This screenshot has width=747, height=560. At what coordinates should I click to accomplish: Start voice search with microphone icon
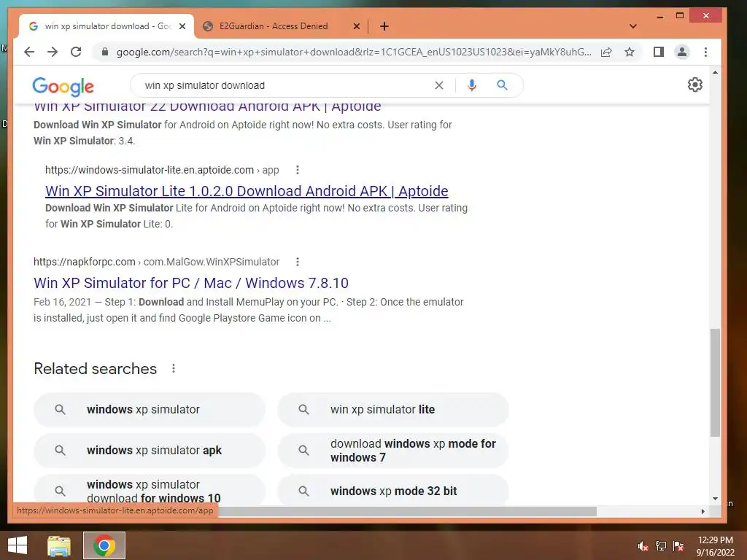click(472, 85)
